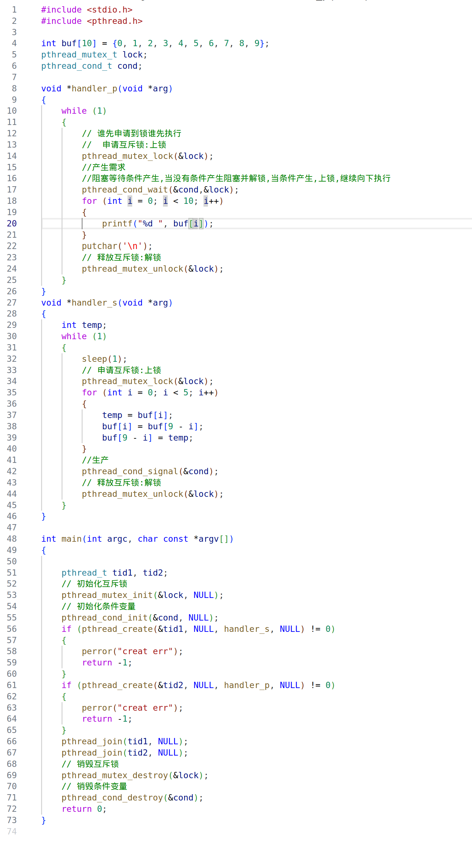The image size is (472, 868).
Task: Click pthread_mutex_unlock on line 44
Action: point(153,494)
